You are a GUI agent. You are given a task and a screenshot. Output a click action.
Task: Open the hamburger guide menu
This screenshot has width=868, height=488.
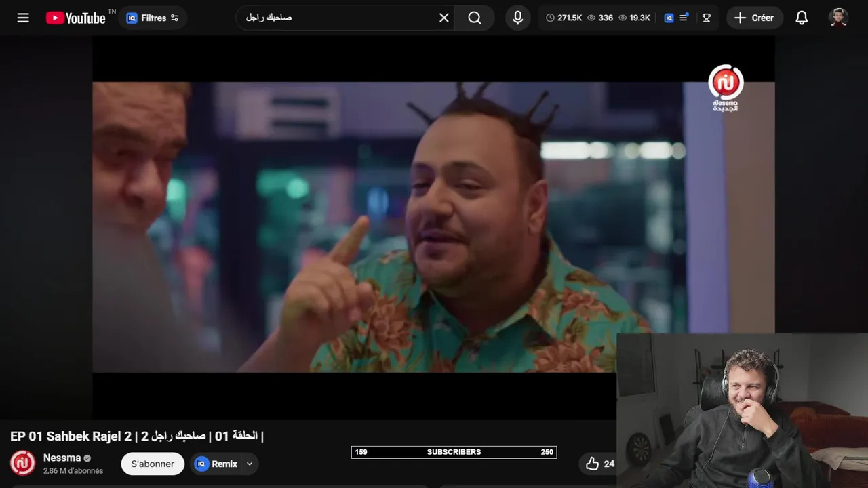click(23, 18)
